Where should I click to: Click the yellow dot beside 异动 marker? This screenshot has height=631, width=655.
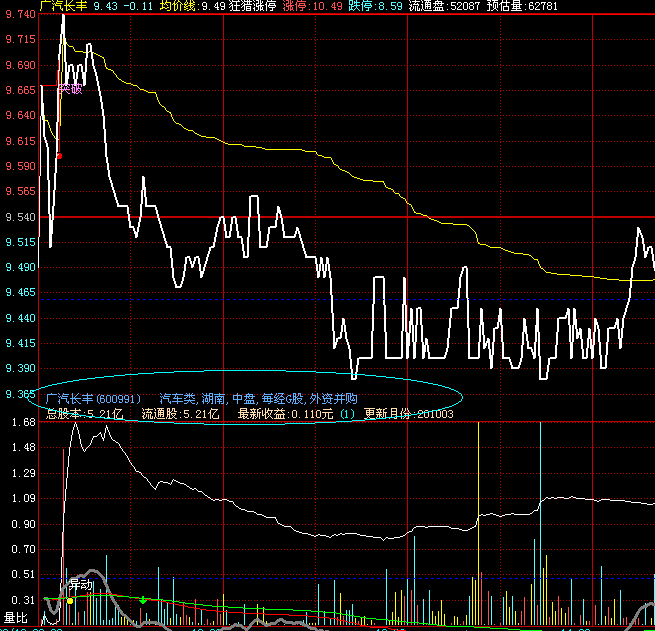point(70,601)
